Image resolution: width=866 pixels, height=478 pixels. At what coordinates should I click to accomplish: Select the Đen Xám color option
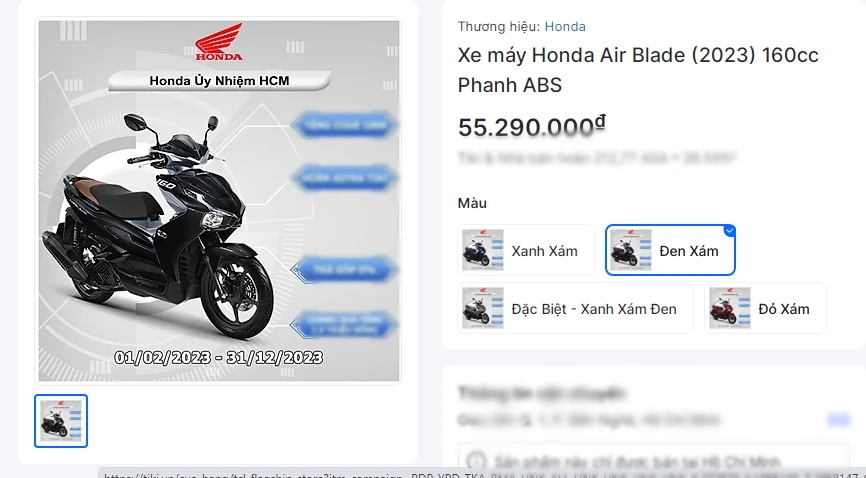670,250
